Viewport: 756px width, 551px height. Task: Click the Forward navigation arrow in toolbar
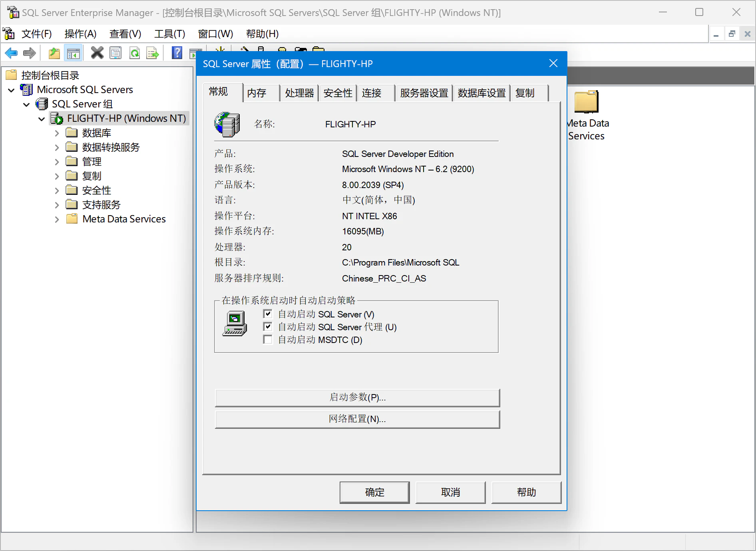[29, 53]
